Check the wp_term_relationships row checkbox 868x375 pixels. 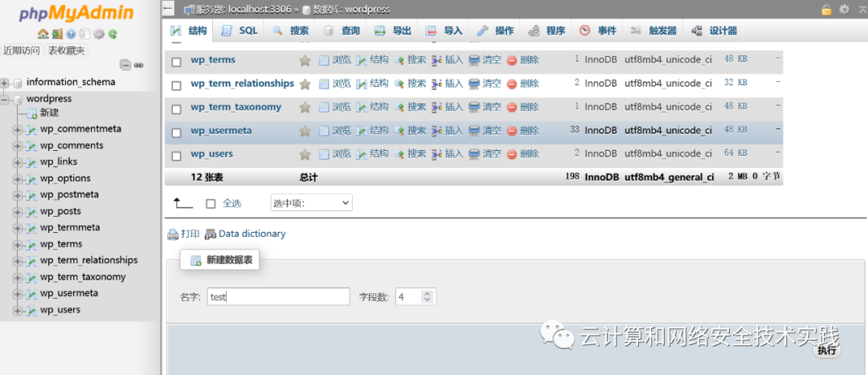coord(177,86)
